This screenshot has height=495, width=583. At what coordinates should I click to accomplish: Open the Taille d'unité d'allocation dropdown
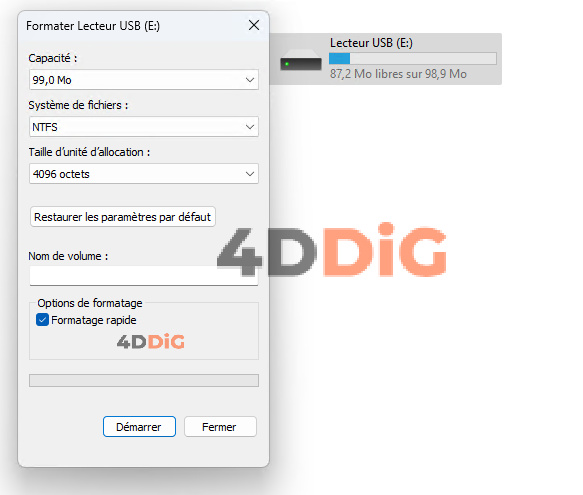(x=144, y=174)
